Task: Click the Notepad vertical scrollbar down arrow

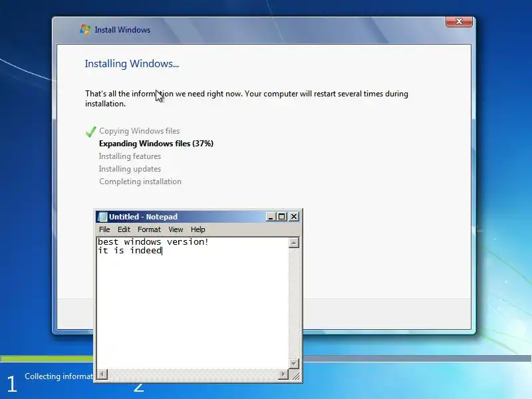Action: tap(294, 363)
